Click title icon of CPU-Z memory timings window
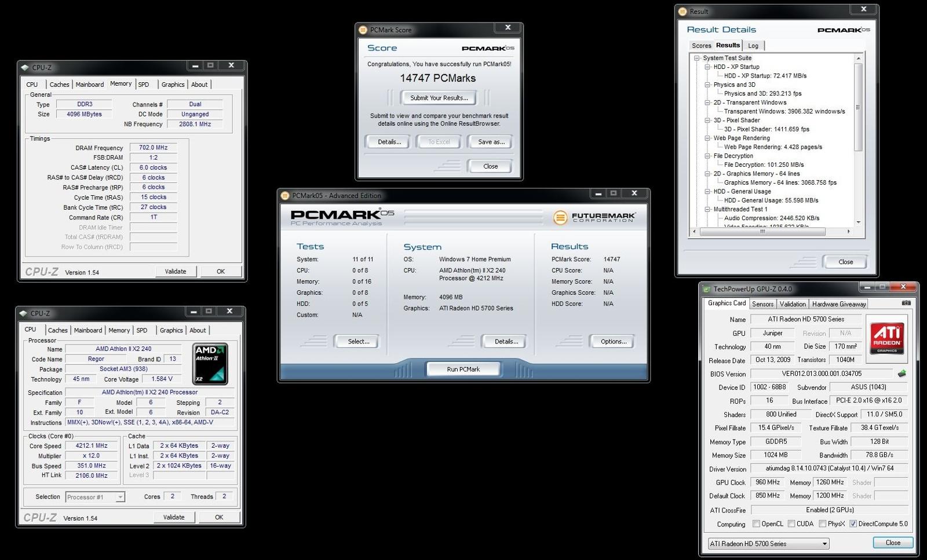This screenshot has width=927, height=560. pos(25,68)
